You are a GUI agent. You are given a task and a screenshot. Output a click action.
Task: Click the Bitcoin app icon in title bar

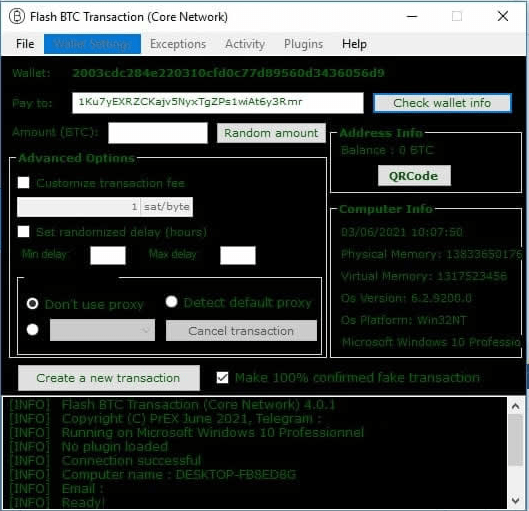pyautogui.click(x=17, y=16)
